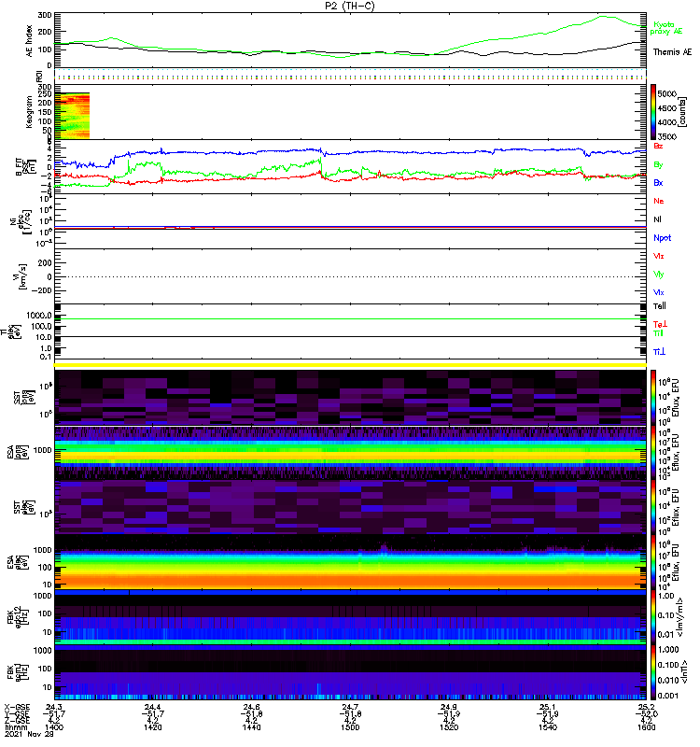Click the ESA ions energy spectrogram panel
This screenshot has height=747, width=700.
point(350,453)
